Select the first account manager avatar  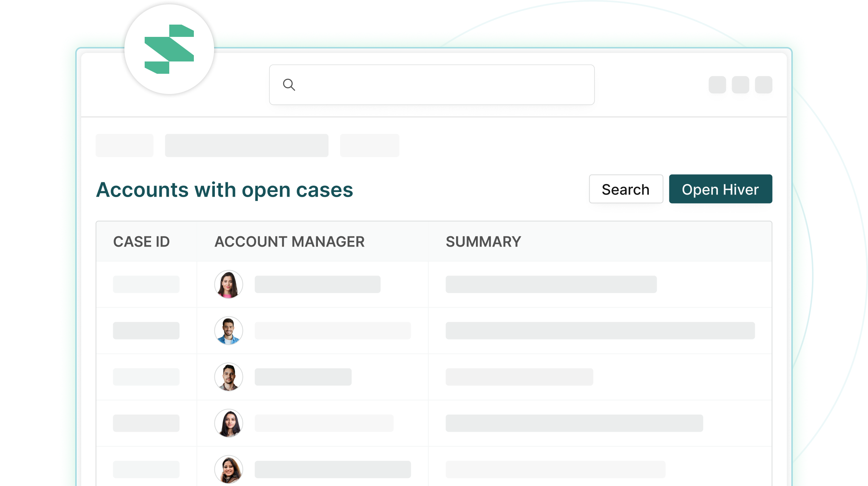(229, 284)
